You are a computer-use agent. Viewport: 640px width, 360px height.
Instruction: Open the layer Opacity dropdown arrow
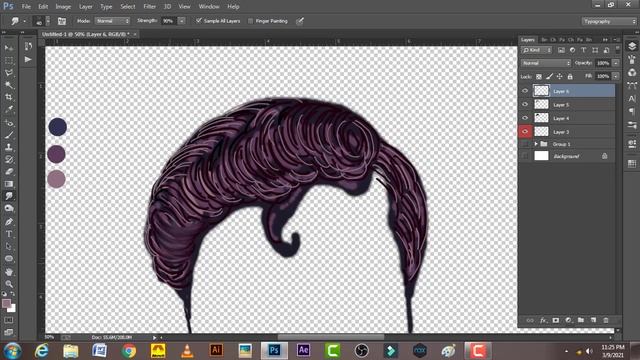click(616, 63)
